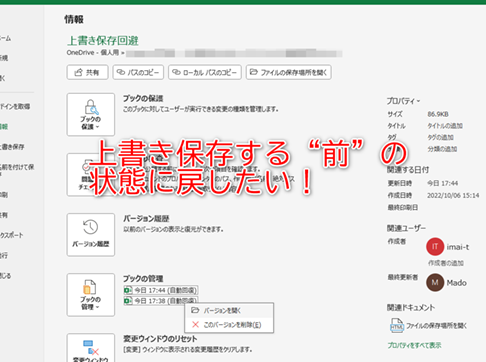Open ファイルの保存場所を開く under 関連ドキュメント
The width and height of the screenshot is (486, 362).
[x=436, y=326]
